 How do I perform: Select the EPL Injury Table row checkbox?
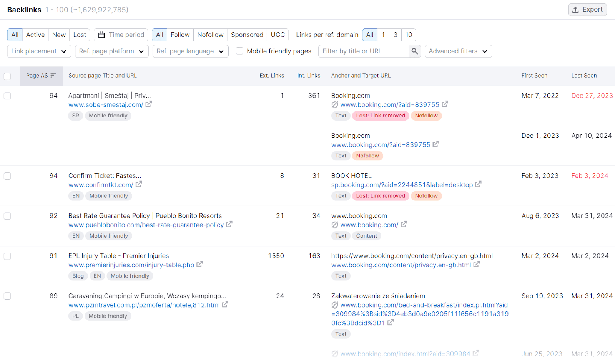pos(7,256)
